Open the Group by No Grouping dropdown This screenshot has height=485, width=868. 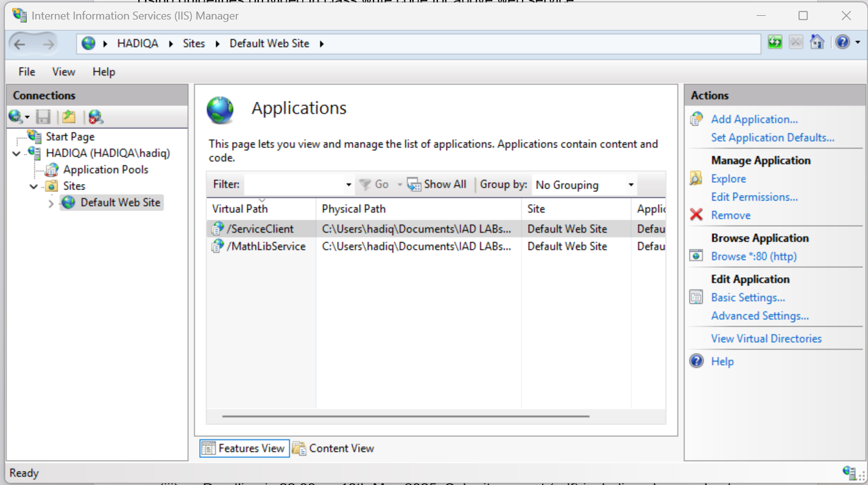coord(584,185)
